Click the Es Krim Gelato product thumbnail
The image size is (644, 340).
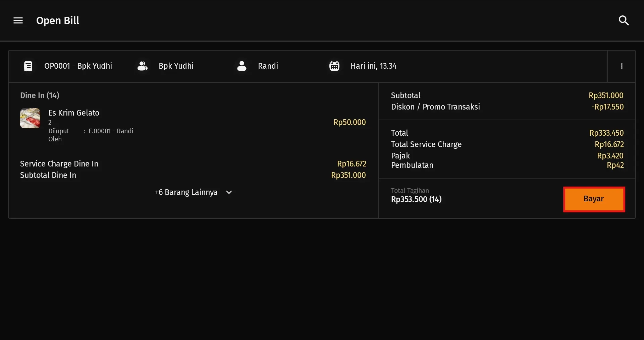pyautogui.click(x=30, y=118)
